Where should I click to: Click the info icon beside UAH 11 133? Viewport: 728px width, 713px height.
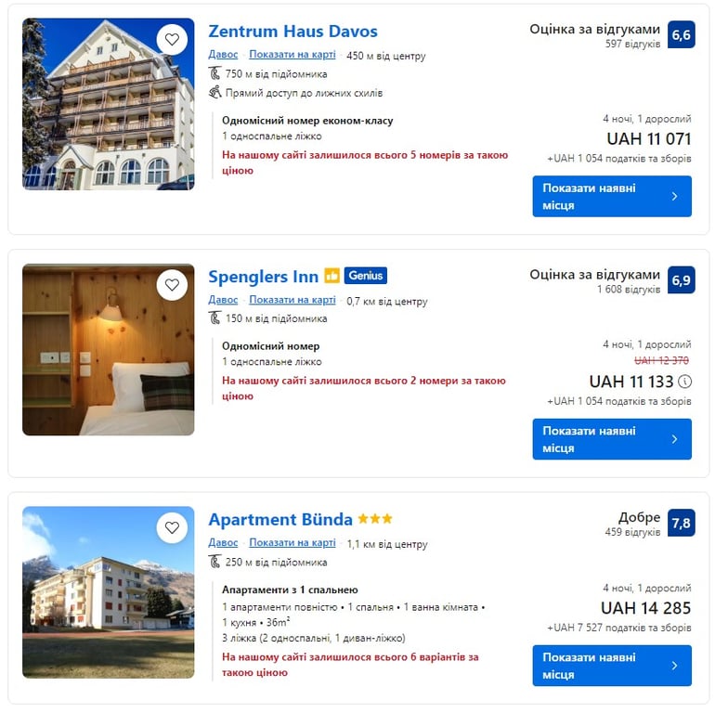pos(685,382)
